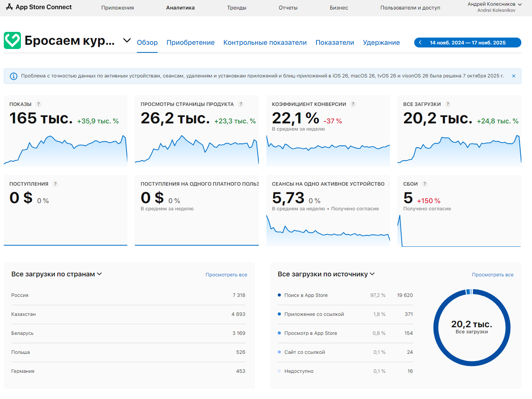Open the Удержание tab
The width and height of the screenshot is (532, 399).
[381, 43]
